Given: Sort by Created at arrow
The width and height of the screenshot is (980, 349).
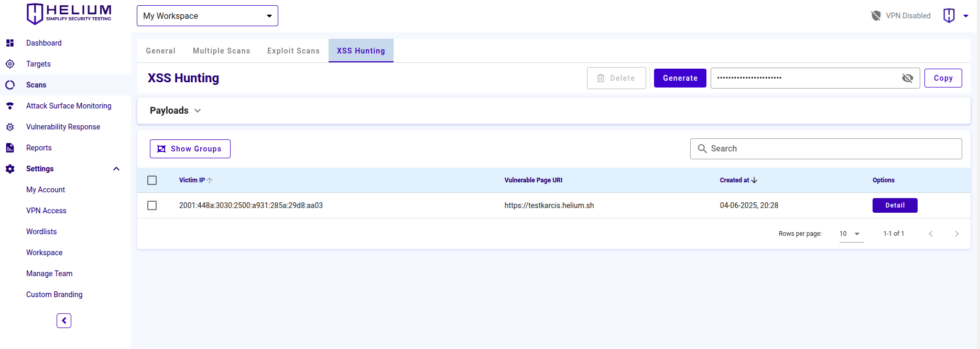Looking at the screenshot, I should (x=754, y=180).
